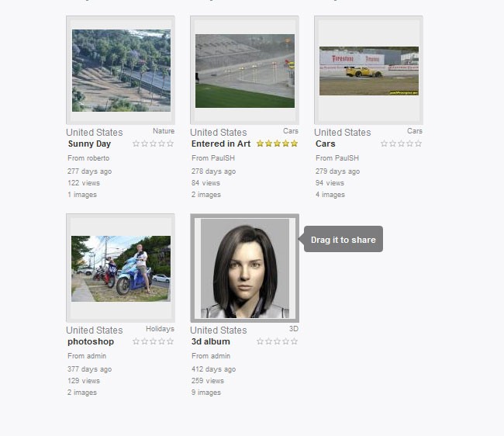
Task: Click the fourth star on the Cars album
Action: coord(409,144)
